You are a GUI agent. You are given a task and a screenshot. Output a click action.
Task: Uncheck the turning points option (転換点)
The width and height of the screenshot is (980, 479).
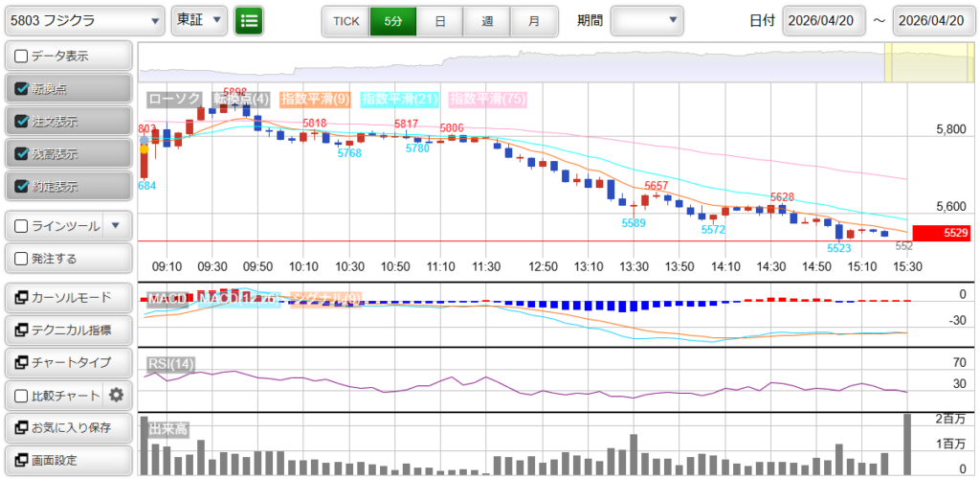[22, 89]
